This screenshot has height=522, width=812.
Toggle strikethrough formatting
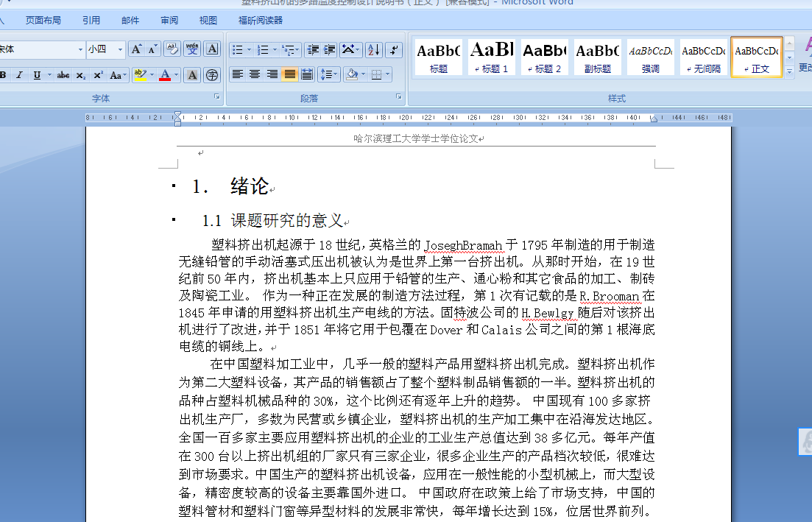pos(63,74)
